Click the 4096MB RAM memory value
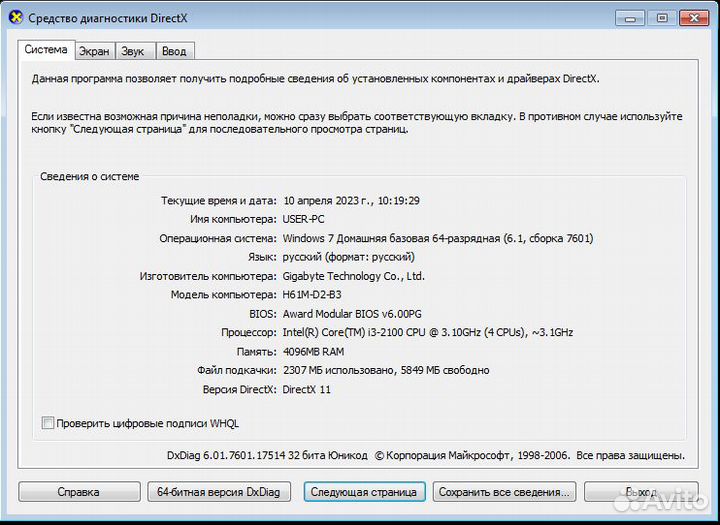This screenshot has height=525, width=720. [313, 351]
